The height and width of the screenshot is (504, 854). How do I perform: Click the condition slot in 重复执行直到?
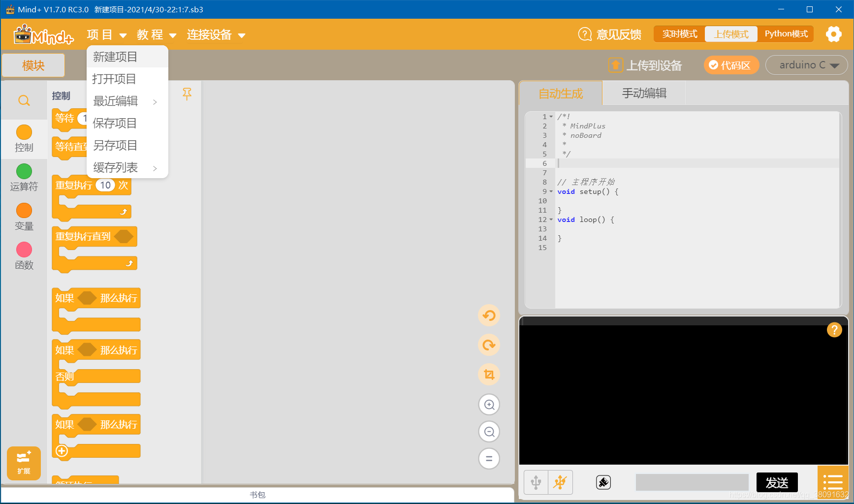(124, 236)
